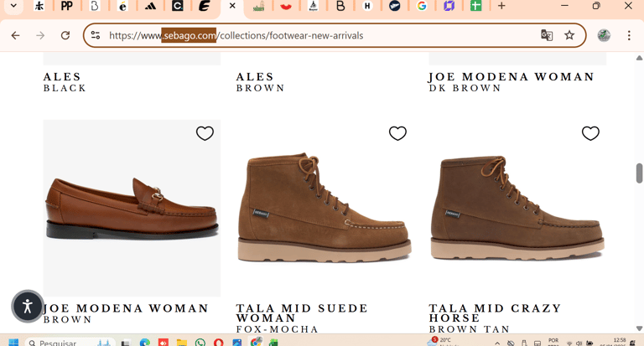Open the Tala Mid Crazy Horse boot image
The image size is (644, 346).
pyautogui.click(x=517, y=208)
